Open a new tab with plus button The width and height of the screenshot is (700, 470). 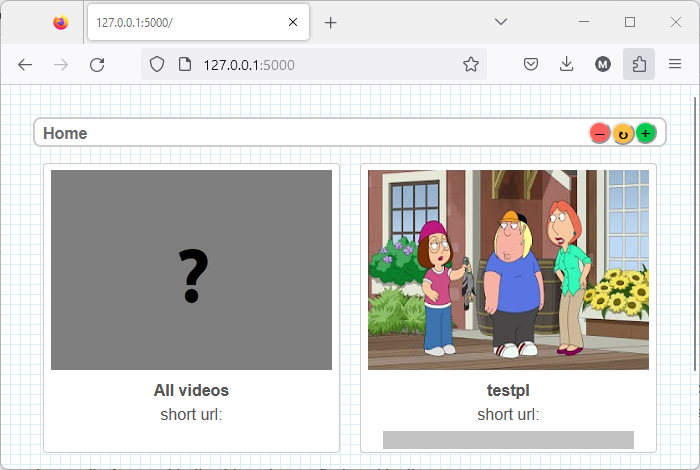330,22
